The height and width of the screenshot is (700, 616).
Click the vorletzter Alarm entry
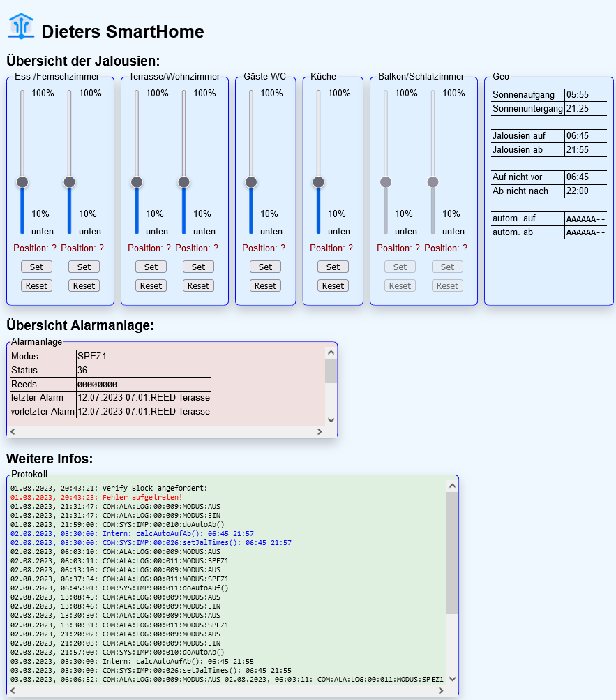144,411
